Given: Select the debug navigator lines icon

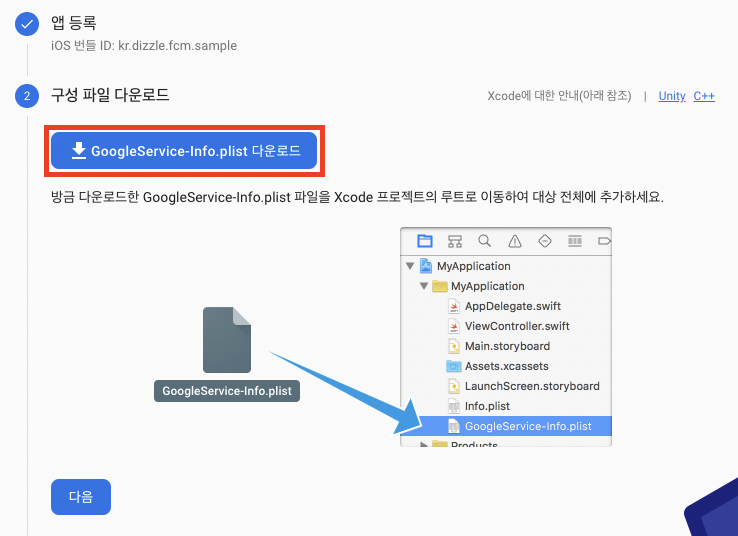Looking at the screenshot, I should [575, 241].
